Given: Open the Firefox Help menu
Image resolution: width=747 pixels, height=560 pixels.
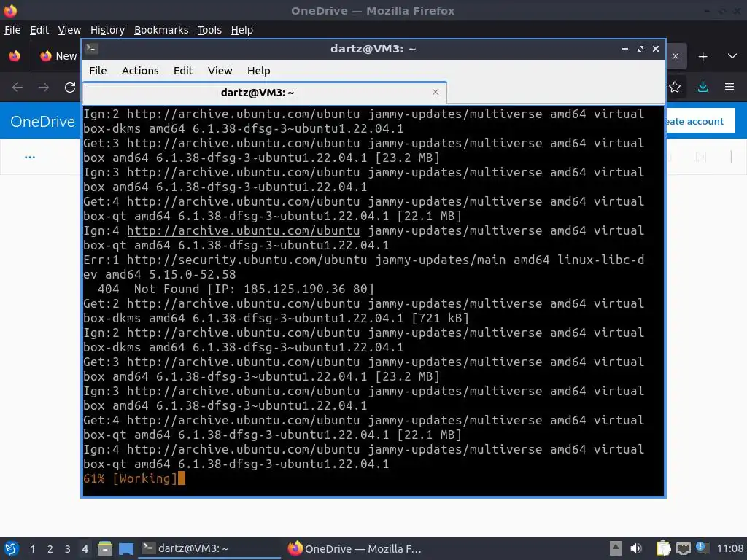Looking at the screenshot, I should pos(241,30).
